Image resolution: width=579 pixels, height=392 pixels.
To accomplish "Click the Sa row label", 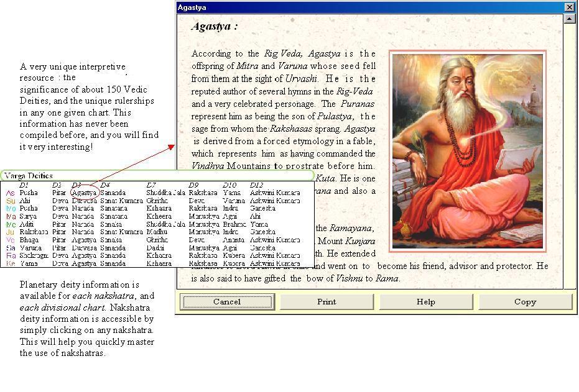I will click(x=11, y=248).
